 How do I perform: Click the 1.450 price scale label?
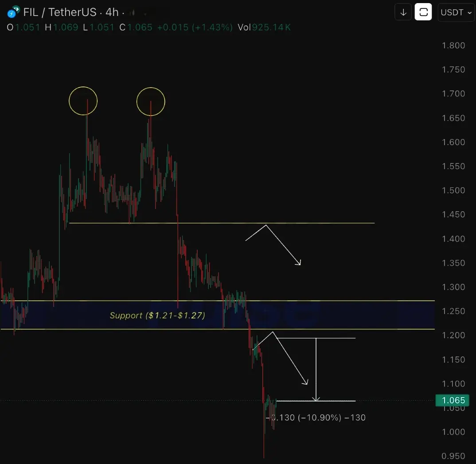(x=453, y=214)
